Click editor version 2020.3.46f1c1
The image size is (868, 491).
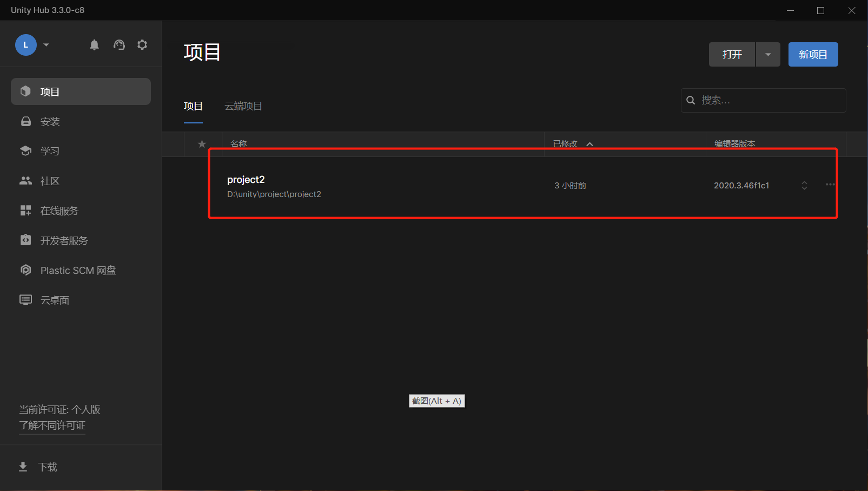coord(741,186)
